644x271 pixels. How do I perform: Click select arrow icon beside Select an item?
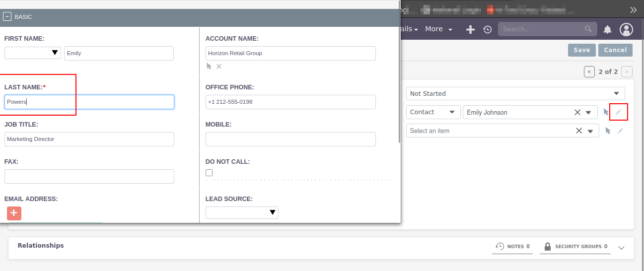click(608, 131)
